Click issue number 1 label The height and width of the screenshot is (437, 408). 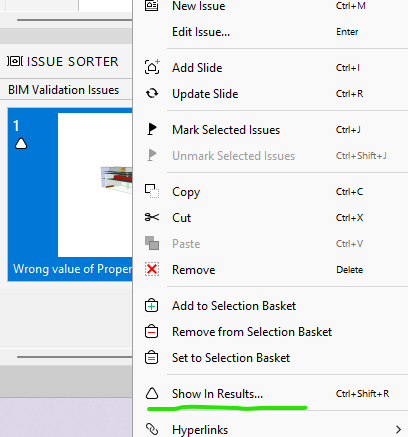click(16, 126)
